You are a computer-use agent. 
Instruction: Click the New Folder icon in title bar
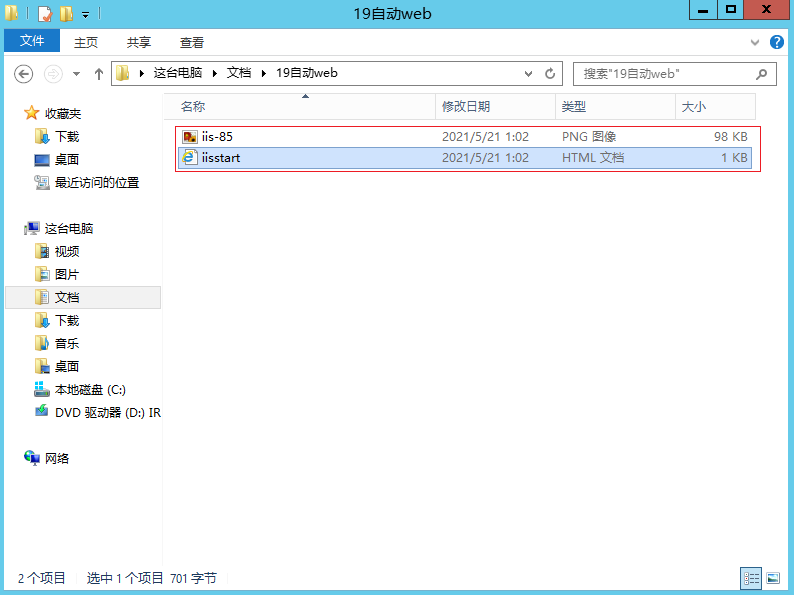66,13
